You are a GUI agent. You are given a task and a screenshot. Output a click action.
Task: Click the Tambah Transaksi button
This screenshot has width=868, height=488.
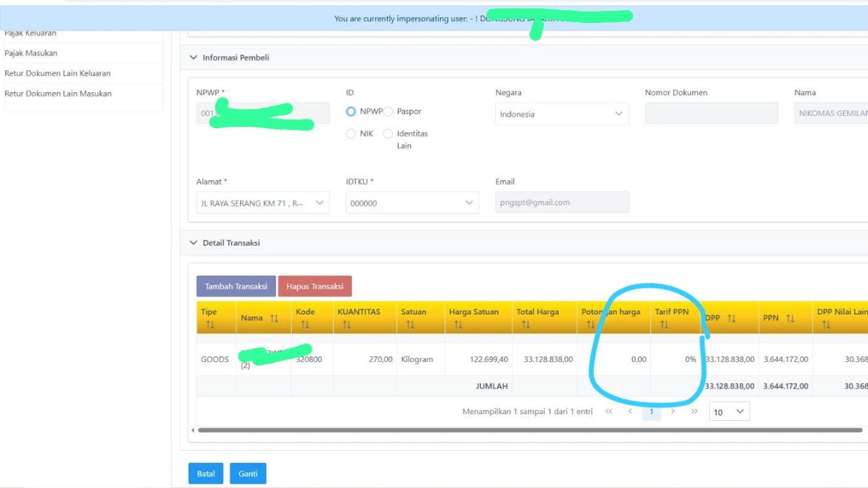pos(235,286)
